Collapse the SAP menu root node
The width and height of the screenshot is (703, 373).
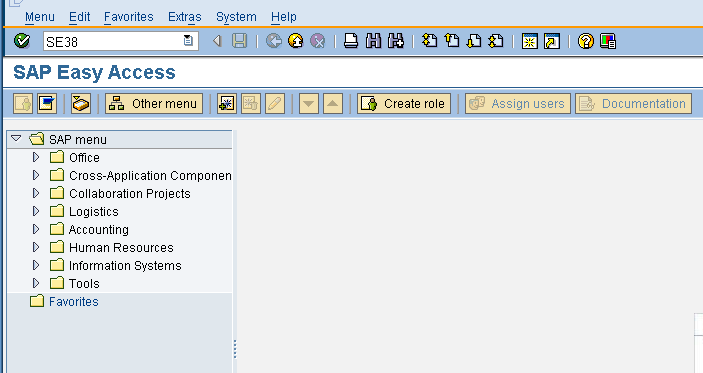[x=16, y=139]
